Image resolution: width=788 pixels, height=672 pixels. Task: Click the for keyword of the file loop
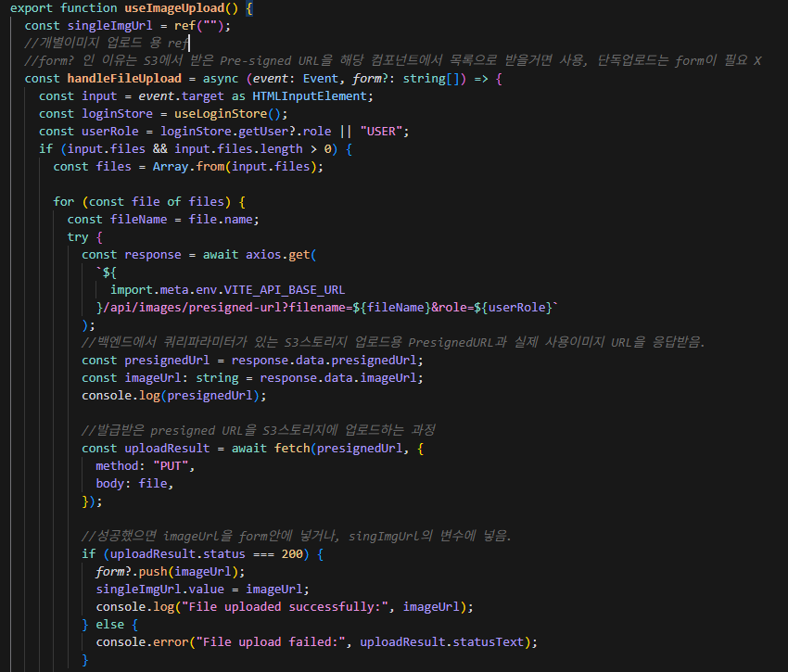[63, 201]
